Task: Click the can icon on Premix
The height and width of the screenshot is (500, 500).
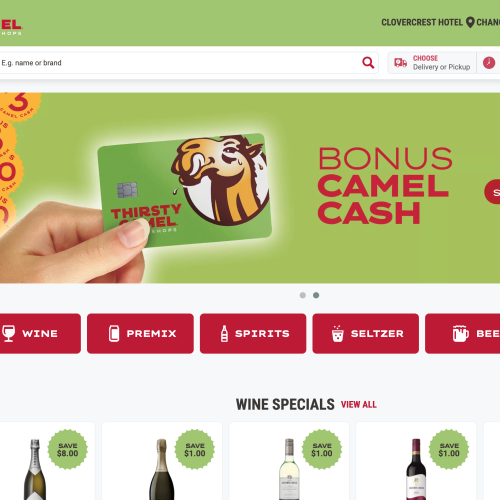Action: pyautogui.click(x=114, y=333)
